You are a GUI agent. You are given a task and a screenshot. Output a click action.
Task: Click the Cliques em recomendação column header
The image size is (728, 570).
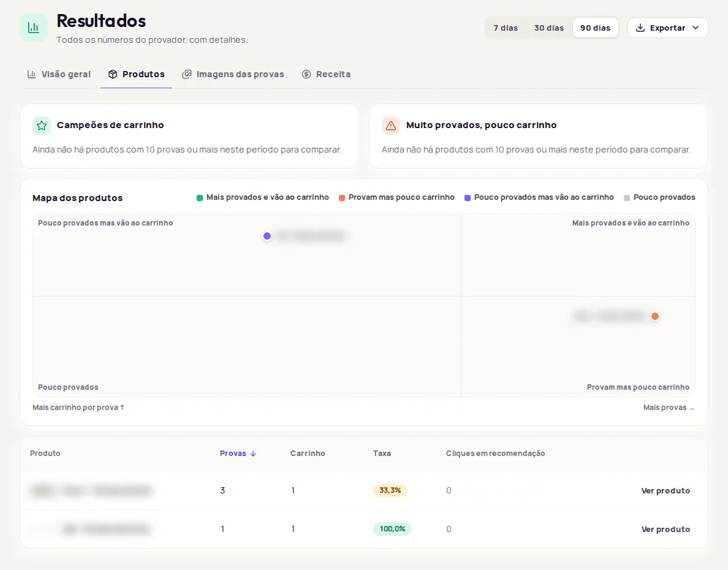pos(495,454)
